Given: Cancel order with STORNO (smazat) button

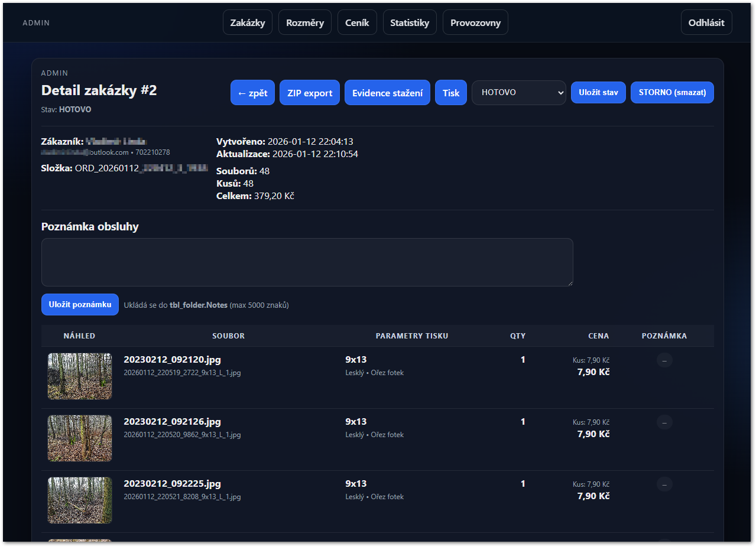Looking at the screenshot, I should [x=672, y=93].
